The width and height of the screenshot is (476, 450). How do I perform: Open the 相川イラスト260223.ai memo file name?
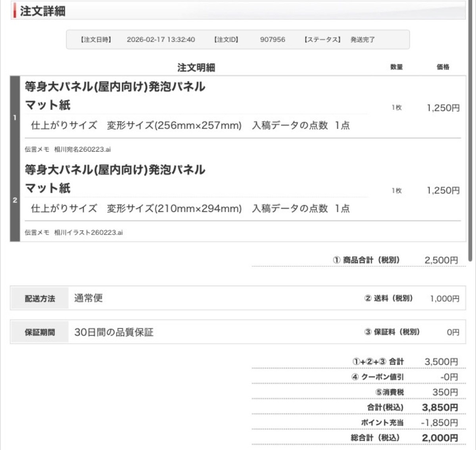click(x=88, y=233)
